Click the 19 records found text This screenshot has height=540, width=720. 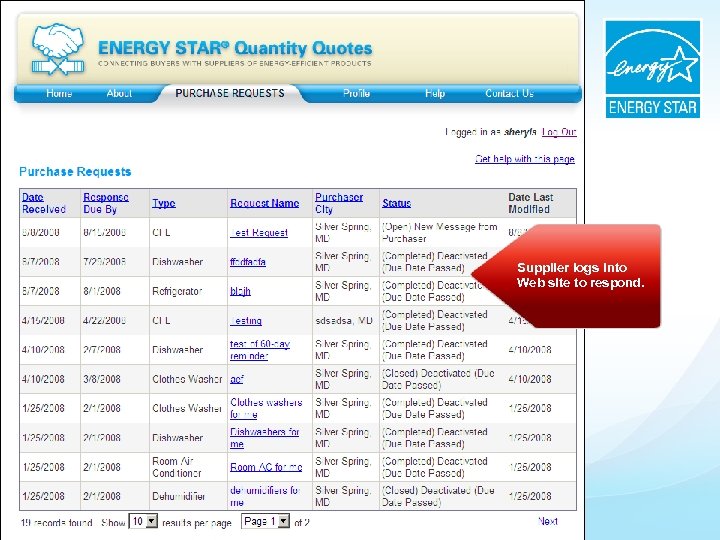56,523
